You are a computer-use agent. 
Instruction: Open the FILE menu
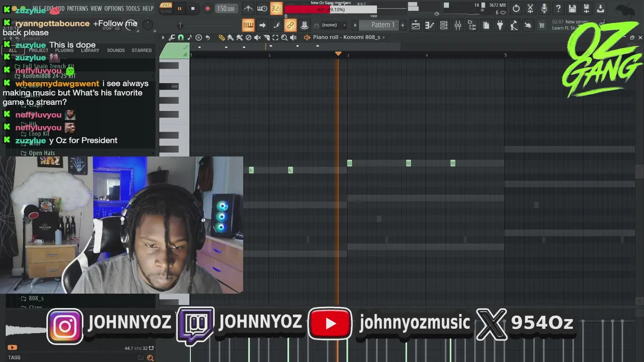(x=37, y=9)
